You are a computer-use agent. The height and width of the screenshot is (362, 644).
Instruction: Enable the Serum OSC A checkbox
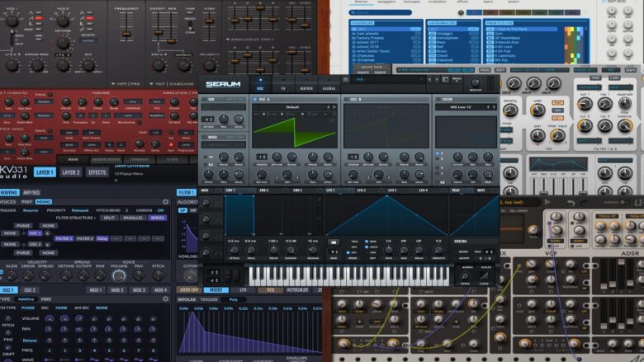pyautogui.click(x=254, y=99)
